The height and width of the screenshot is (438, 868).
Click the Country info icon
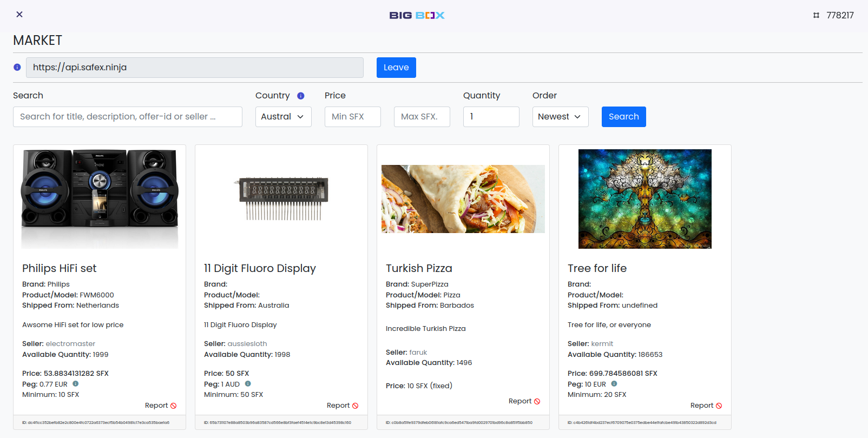tap(301, 96)
